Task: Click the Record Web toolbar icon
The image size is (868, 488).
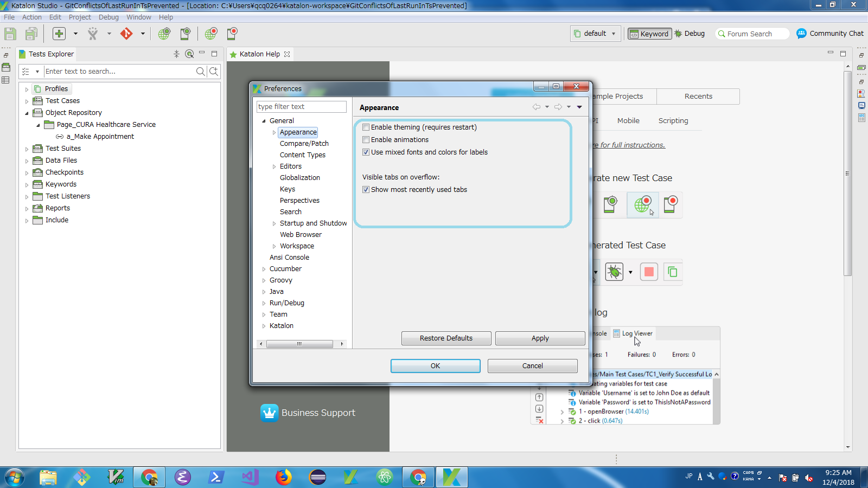Action: pyautogui.click(x=211, y=34)
